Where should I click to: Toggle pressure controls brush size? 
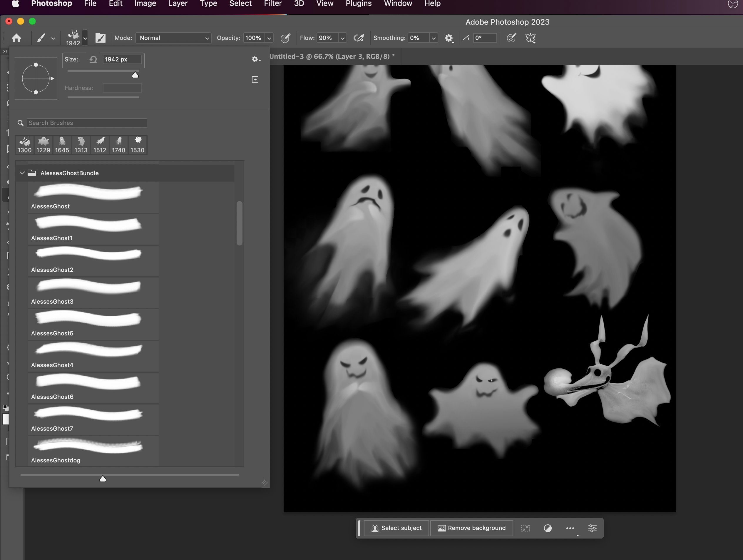[511, 38]
